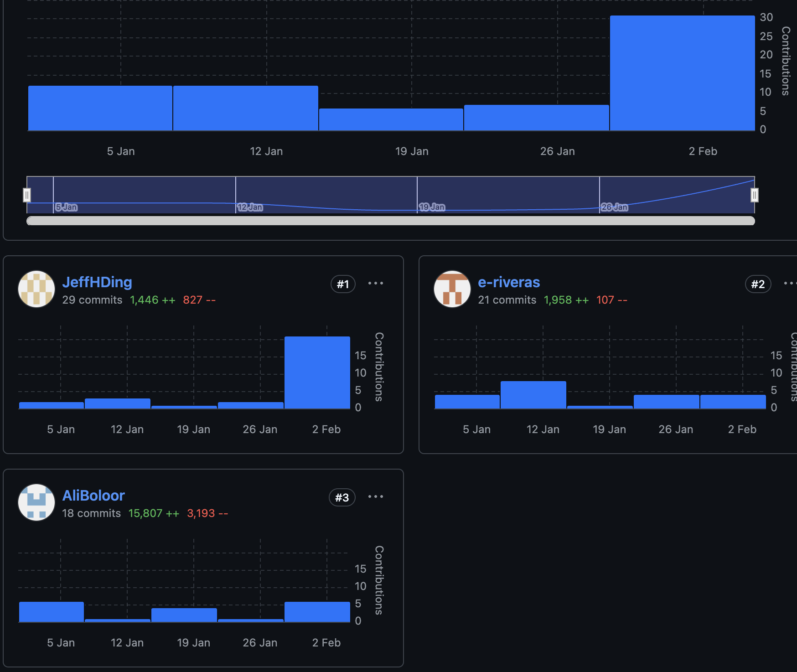Open the options menu on JeffHDing's card
This screenshot has height=672, width=797.
tap(376, 284)
